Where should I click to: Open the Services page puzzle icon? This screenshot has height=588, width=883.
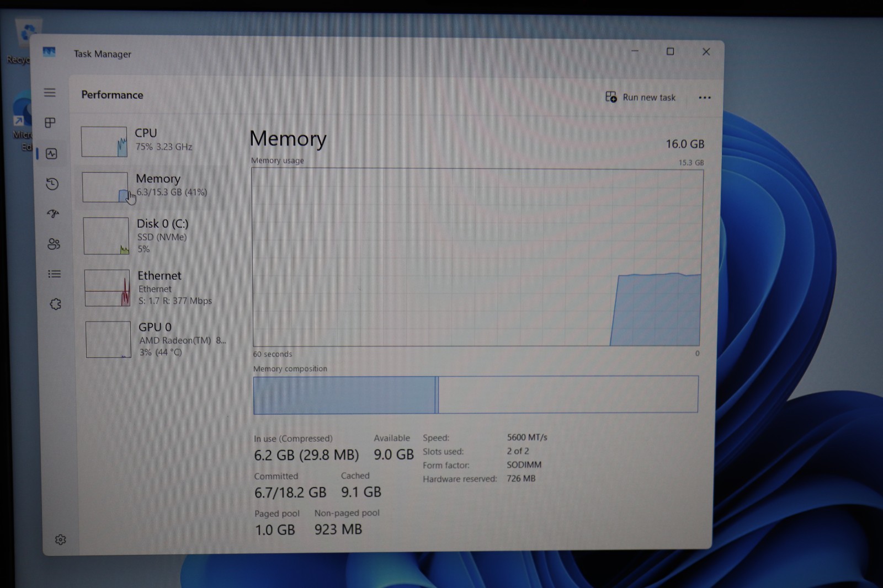(55, 304)
